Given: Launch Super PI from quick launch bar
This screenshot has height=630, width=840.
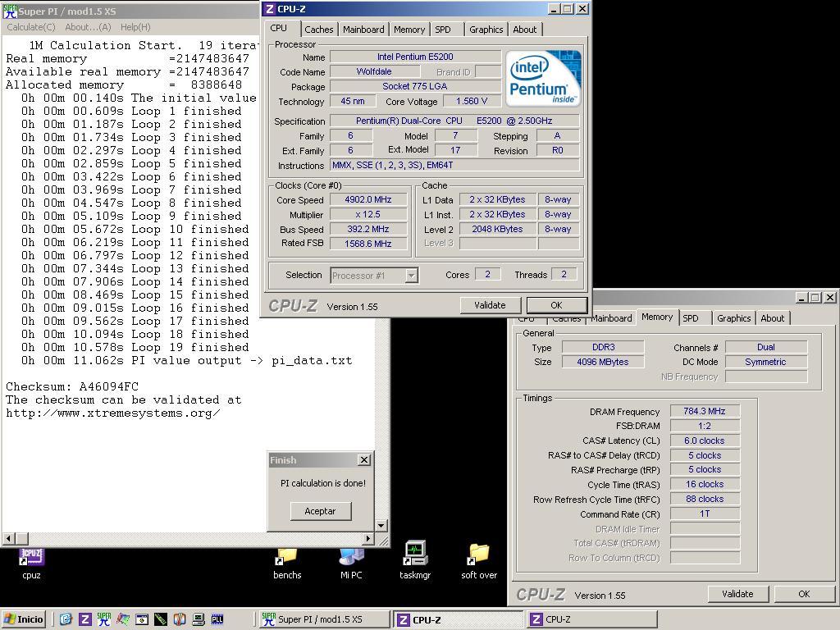Looking at the screenshot, I should (x=104, y=619).
